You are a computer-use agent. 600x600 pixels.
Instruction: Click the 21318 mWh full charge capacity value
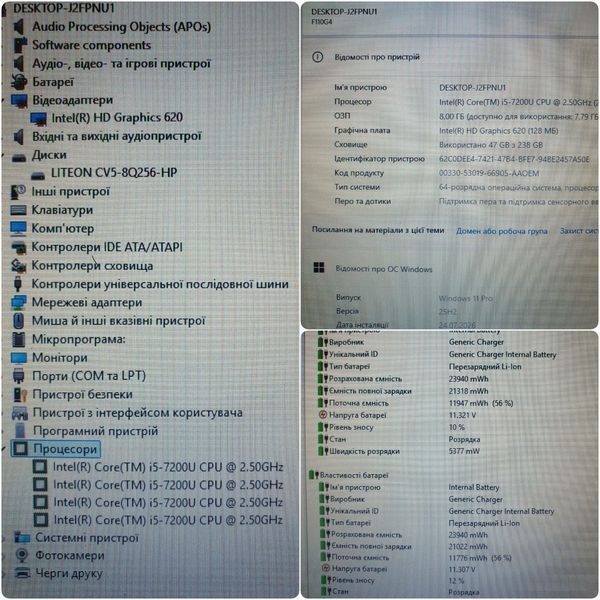pos(468,391)
